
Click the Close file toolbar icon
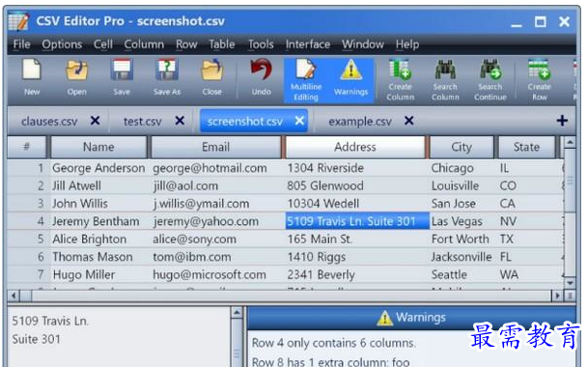coord(211,77)
